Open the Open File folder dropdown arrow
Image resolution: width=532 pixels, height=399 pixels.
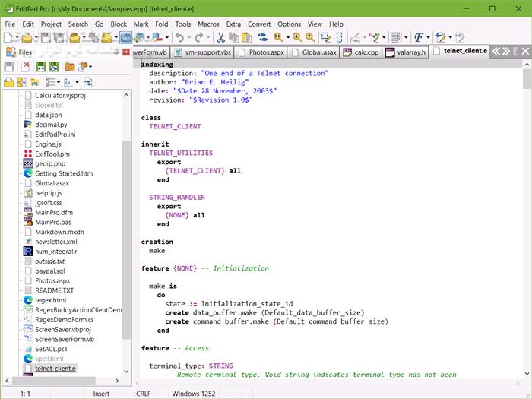click(36, 37)
